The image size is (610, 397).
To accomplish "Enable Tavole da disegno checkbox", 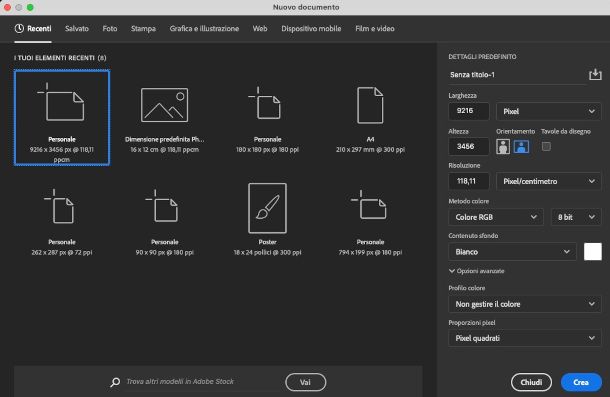I will point(546,146).
